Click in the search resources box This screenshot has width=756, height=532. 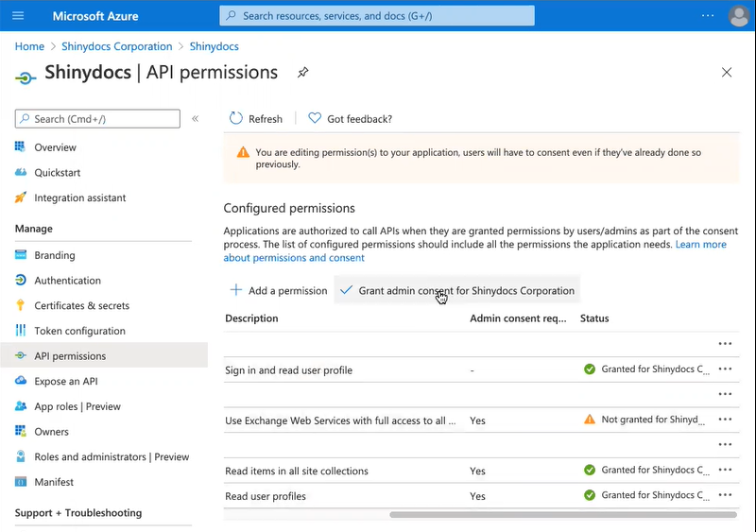click(x=378, y=16)
